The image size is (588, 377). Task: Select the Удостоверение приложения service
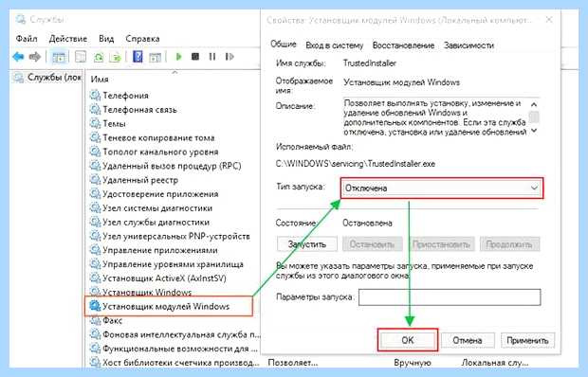click(160, 193)
